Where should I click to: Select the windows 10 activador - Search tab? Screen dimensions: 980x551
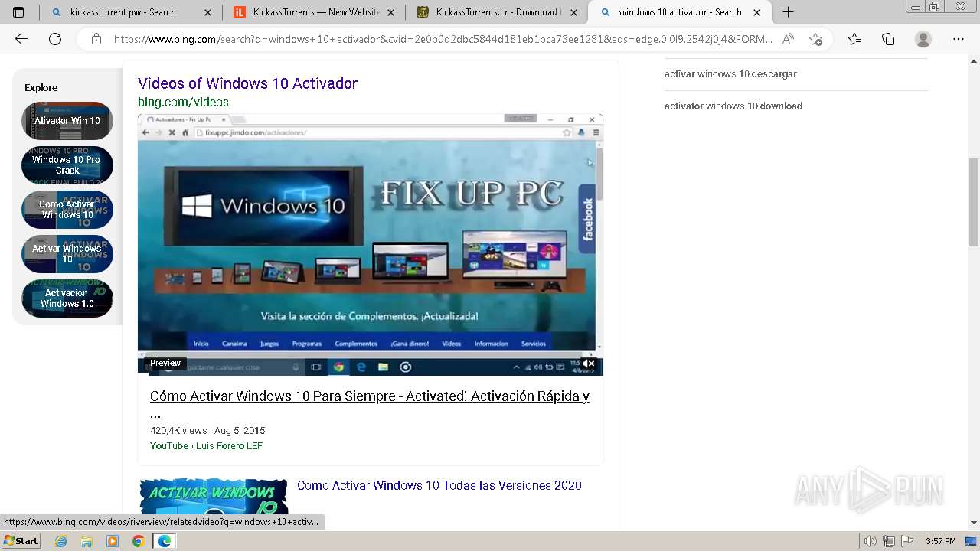(x=680, y=12)
